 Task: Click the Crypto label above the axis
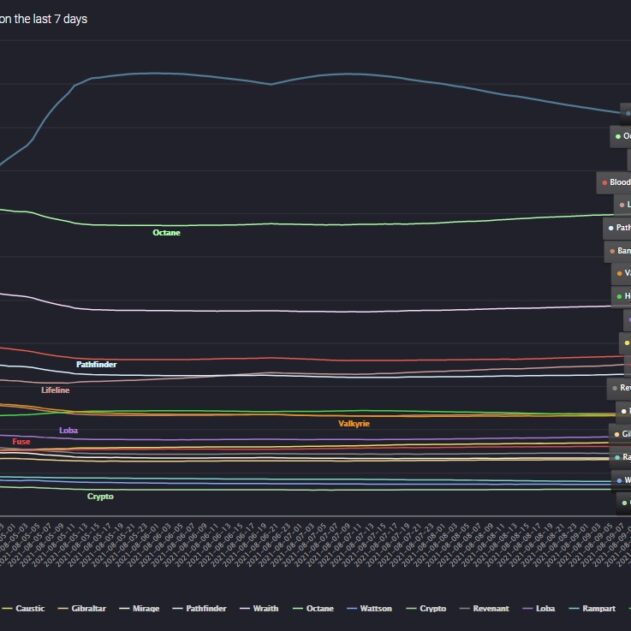(x=100, y=496)
